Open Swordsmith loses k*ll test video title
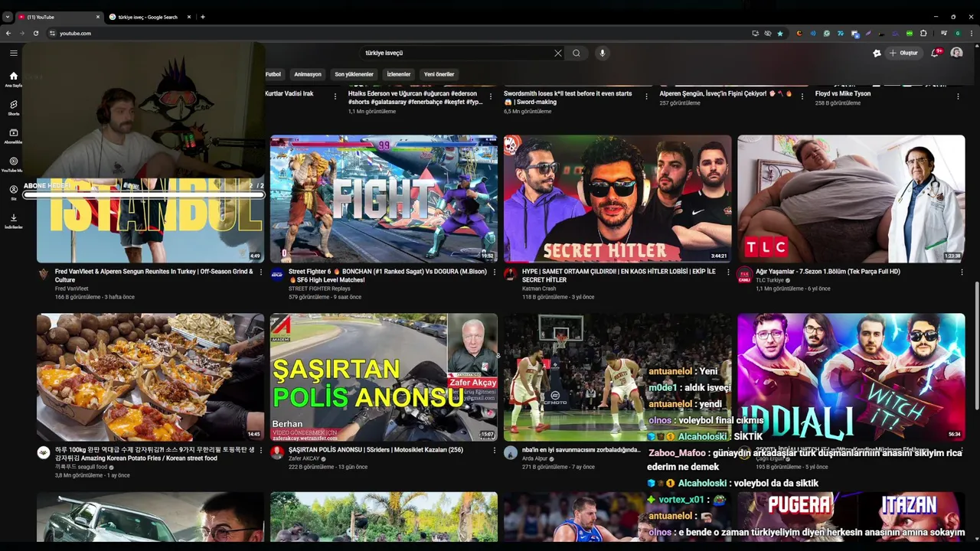 click(x=568, y=97)
